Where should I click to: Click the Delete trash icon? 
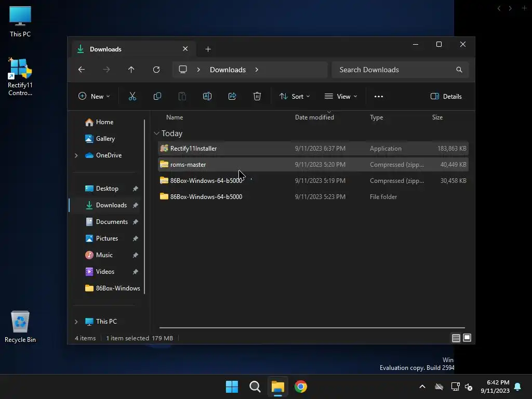tap(257, 96)
